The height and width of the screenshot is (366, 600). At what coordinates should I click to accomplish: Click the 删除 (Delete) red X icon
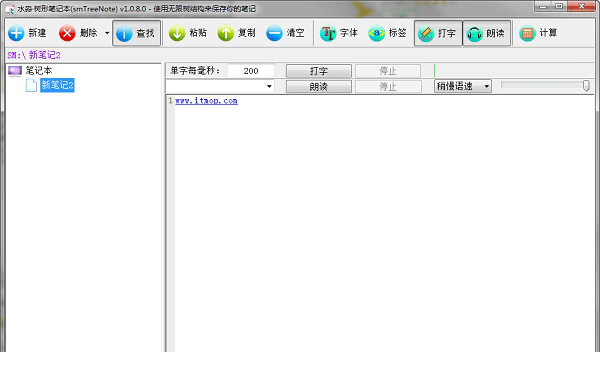(x=67, y=33)
